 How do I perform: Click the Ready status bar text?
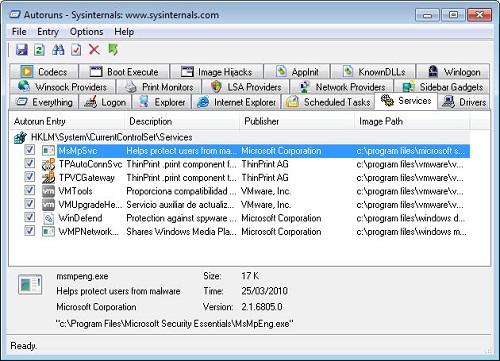tap(24, 346)
